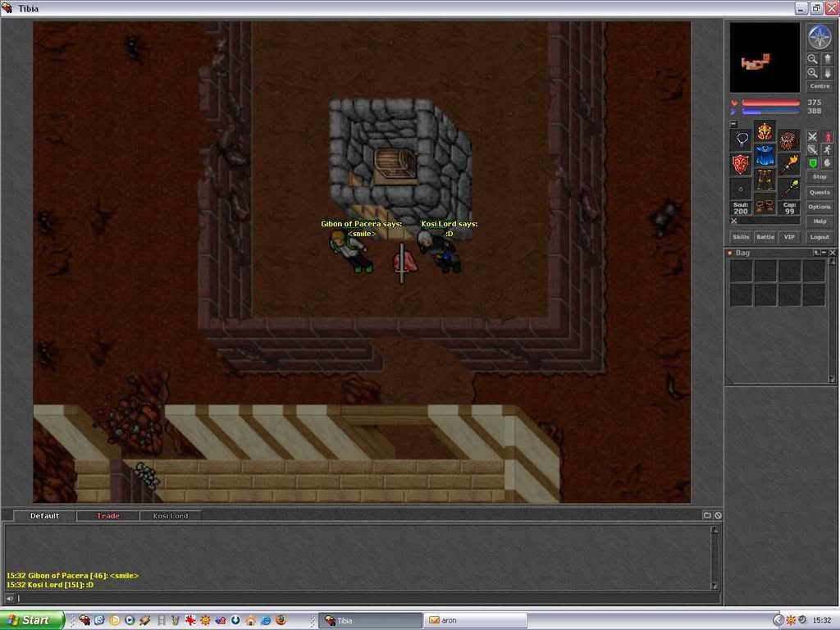The width and height of the screenshot is (840, 630).
Task: Switch to the Kosi Lord chat tab
Action: [171, 516]
